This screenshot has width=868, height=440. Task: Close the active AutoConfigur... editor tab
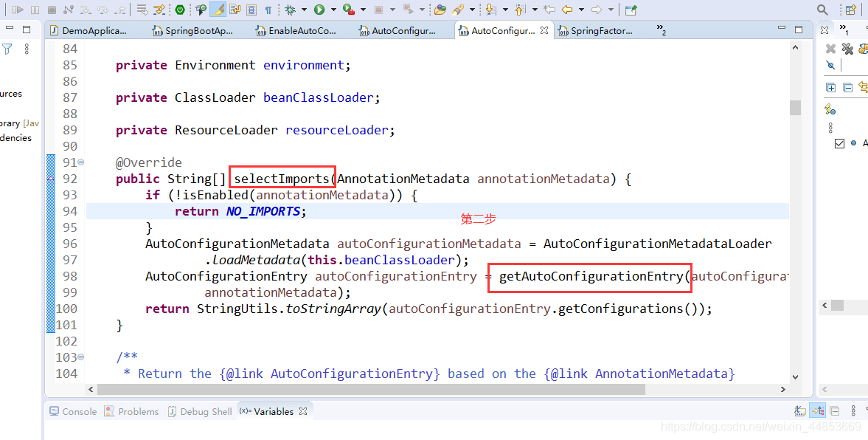click(x=544, y=30)
